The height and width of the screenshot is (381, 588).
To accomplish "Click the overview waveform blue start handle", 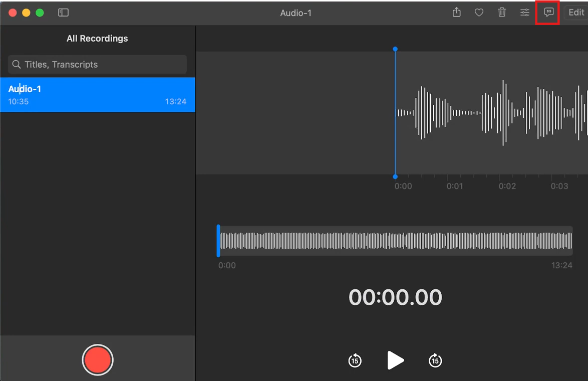I will point(218,241).
